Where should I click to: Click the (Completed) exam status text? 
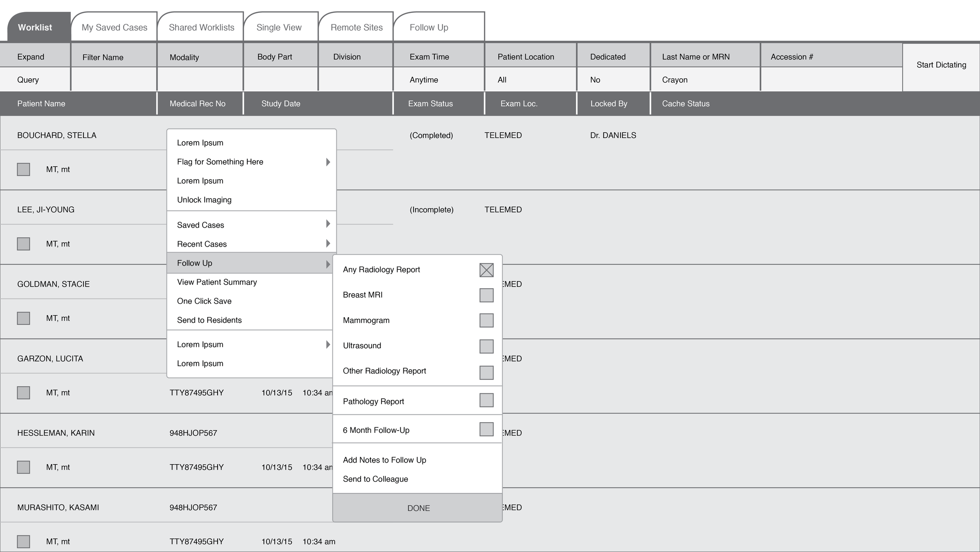[x=431, y=135]
